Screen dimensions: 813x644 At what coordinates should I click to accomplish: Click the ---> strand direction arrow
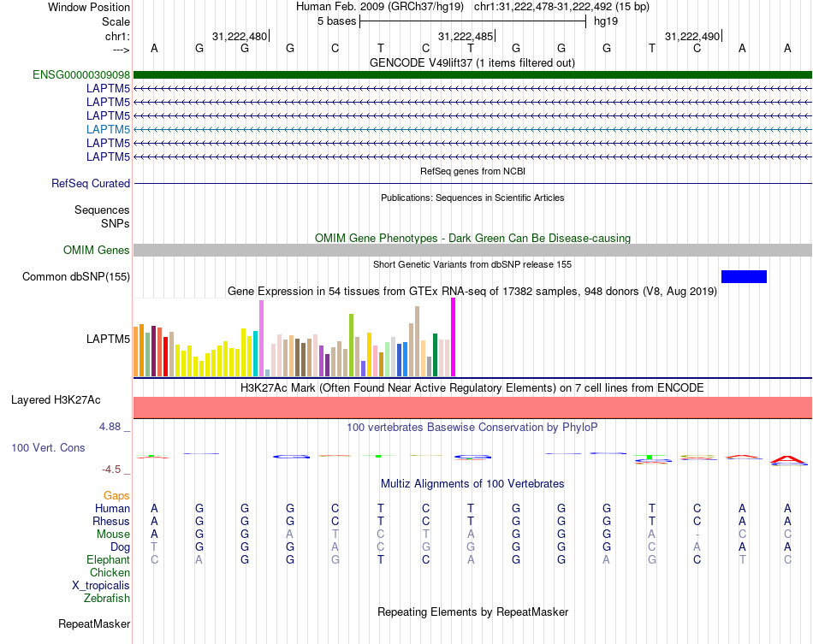point(122,50)
